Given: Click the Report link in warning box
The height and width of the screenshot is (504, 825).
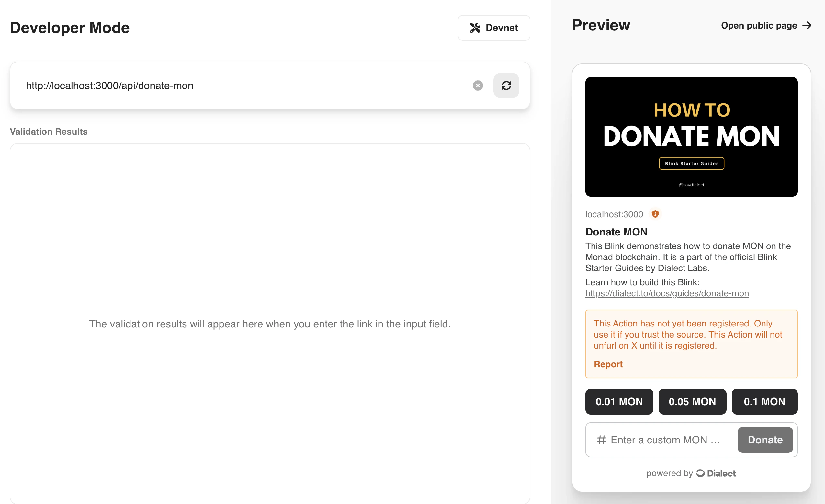Looking at the screenshot, I should point(608,364).
